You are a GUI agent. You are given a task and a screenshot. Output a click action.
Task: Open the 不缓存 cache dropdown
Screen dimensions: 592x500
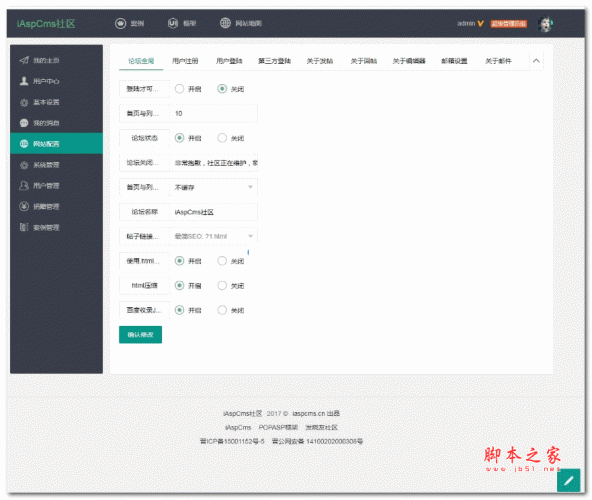pyautogui.click(x=214, y=187)
